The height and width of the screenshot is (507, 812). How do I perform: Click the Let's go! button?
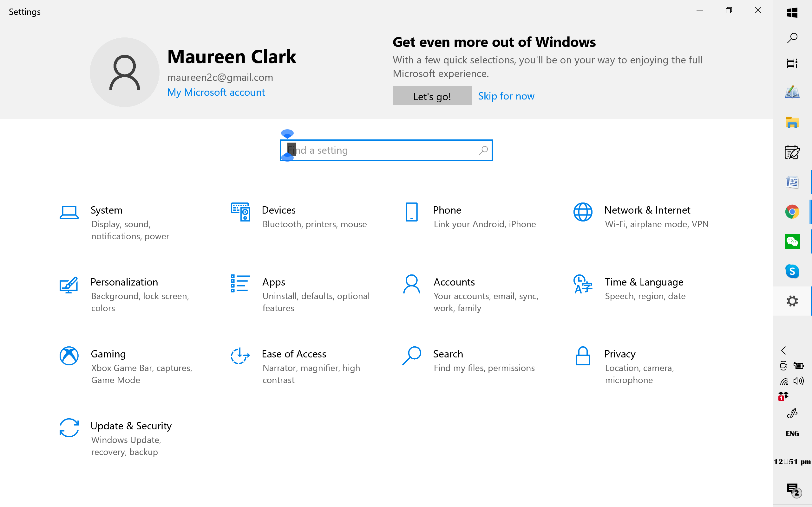[432, 96]
